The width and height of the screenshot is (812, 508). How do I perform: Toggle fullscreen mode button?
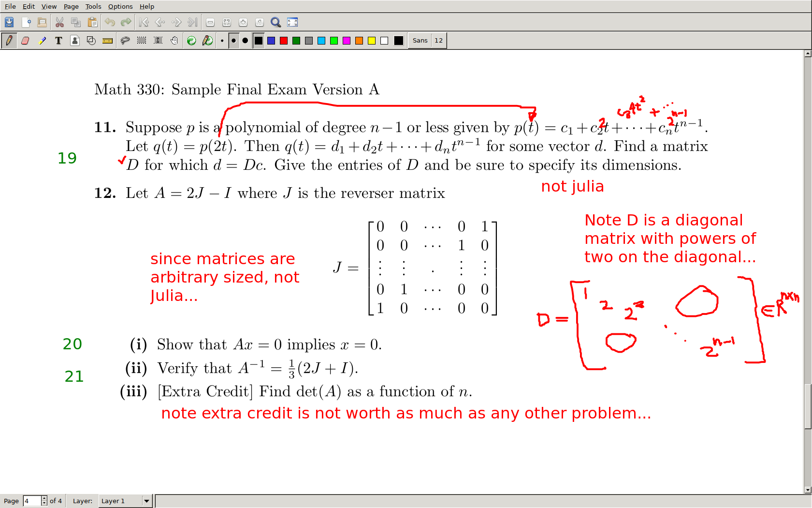[292, 22]
